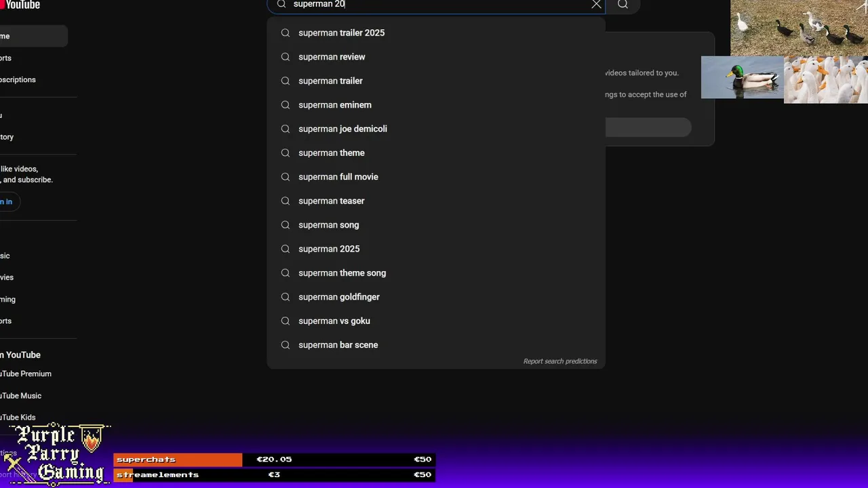This screenshot has height=488, width=868.
Task: Choose the plain 'superman trailer' suggestion
Action: [436, 81]
